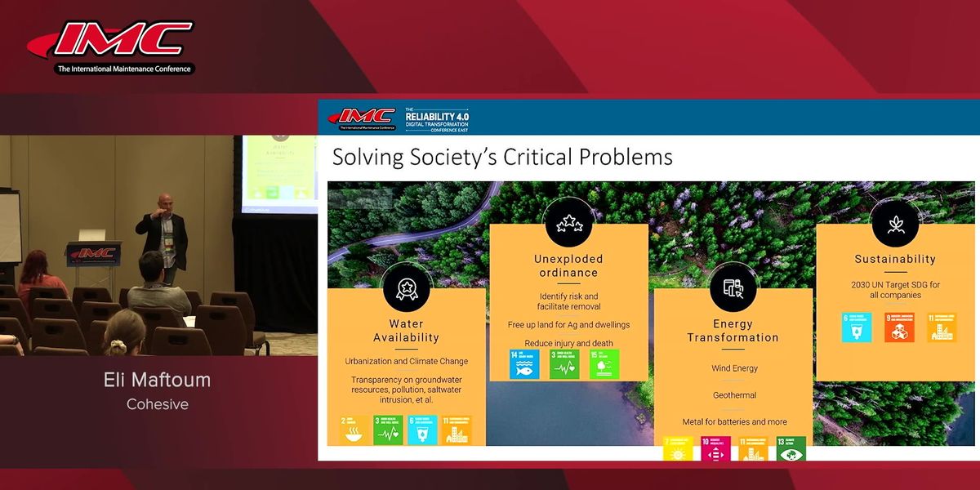Select the SDG 13 Climate Action eye icon
This screenshot has width=980, height=490.
(x=791, y=449)
